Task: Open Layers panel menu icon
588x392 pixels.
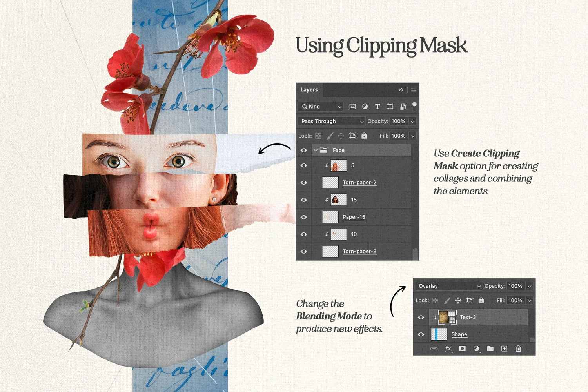Action: [414, 90]
